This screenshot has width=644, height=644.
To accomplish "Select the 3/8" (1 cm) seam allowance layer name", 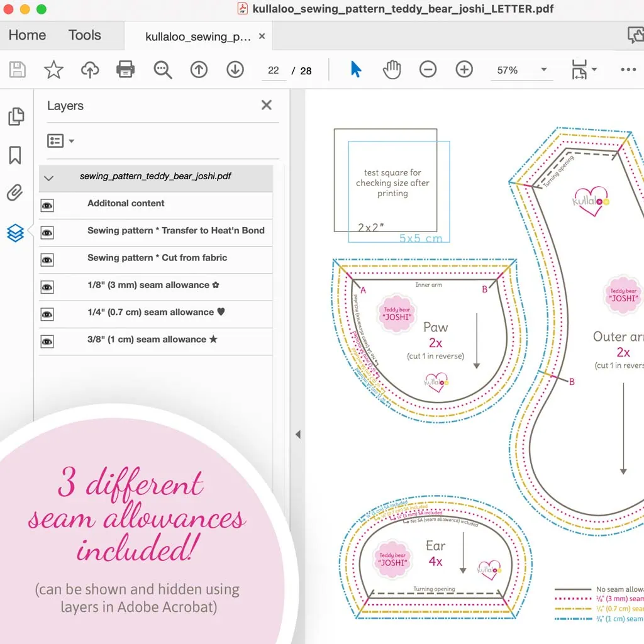I will [152, 339].
